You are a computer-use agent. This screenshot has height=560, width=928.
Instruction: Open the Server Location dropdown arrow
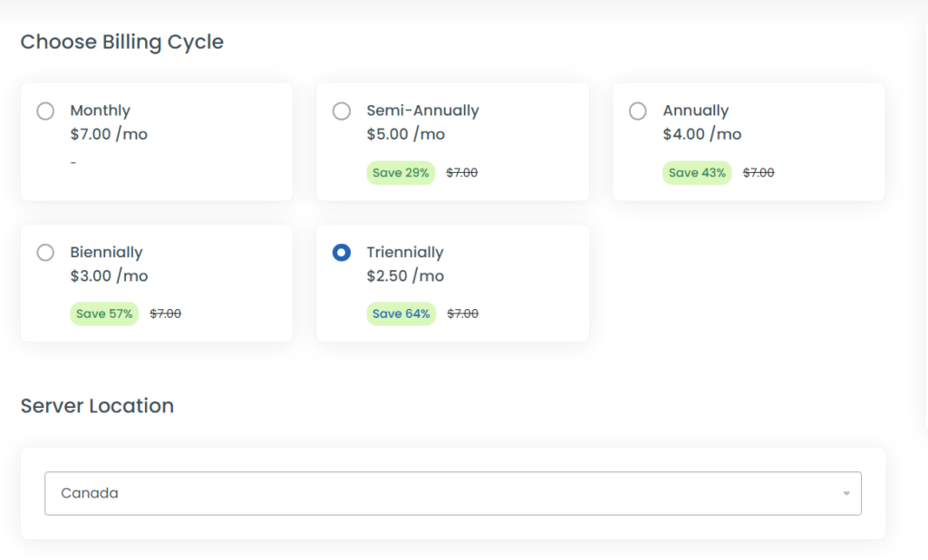[x=846, y=493]
